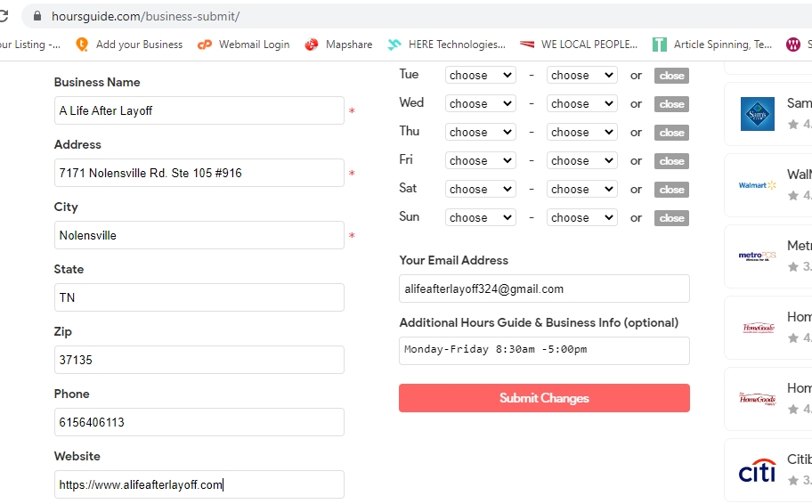Open the Add your Business bookmark
The height and width of the screenshot is (504, 812).
click(x=129, y=45)
